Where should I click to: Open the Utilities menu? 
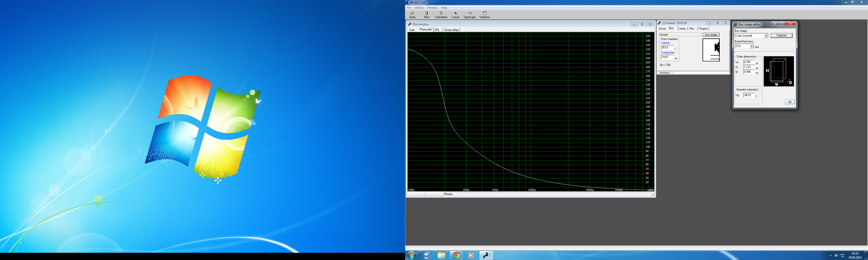pyautogui.click(x=419, y=8)
